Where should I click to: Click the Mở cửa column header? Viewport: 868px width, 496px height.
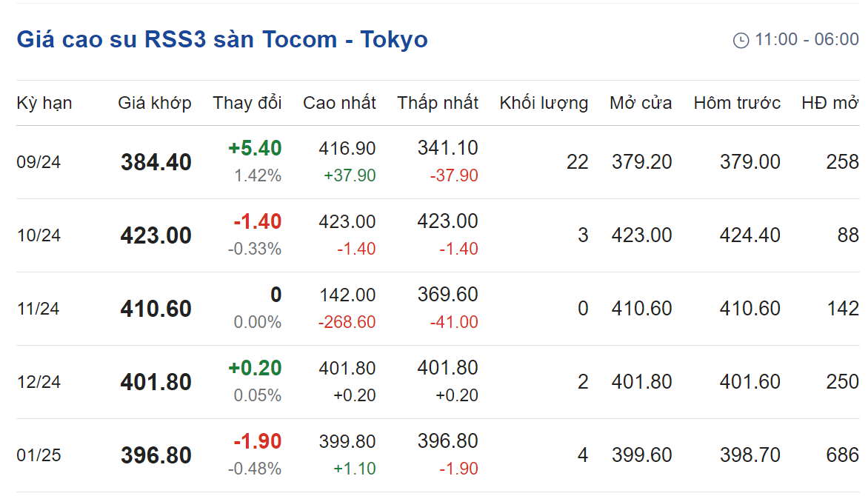coord(641,103)
